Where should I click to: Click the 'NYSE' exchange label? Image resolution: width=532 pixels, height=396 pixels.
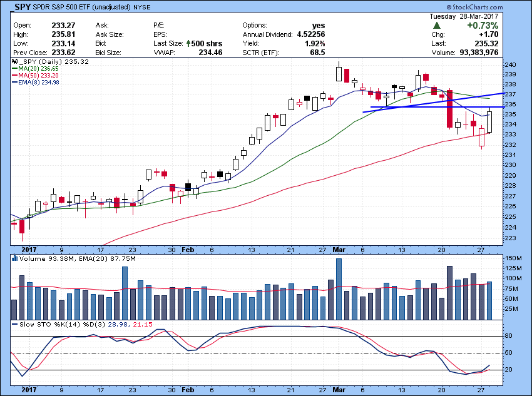coord(141,7)
